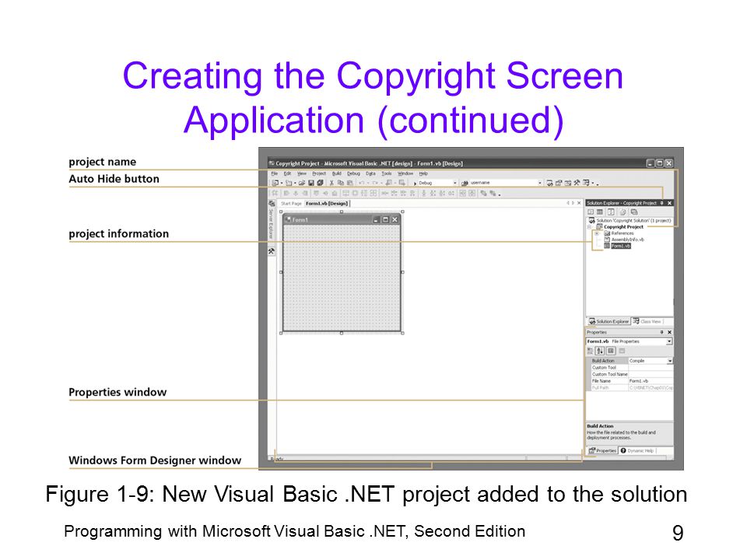
Task: Close the Solution Explorer window
Action: tap(669, 203)
